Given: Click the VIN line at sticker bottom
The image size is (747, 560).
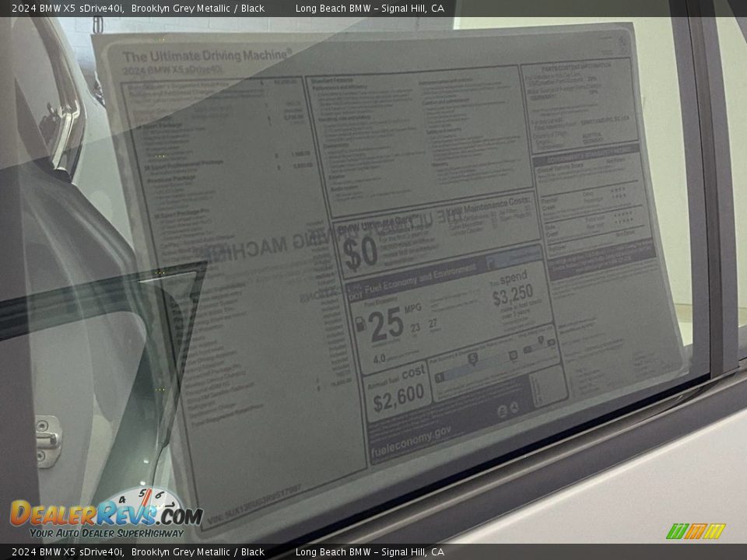Looking at the screenshot, I should point(254,503).
